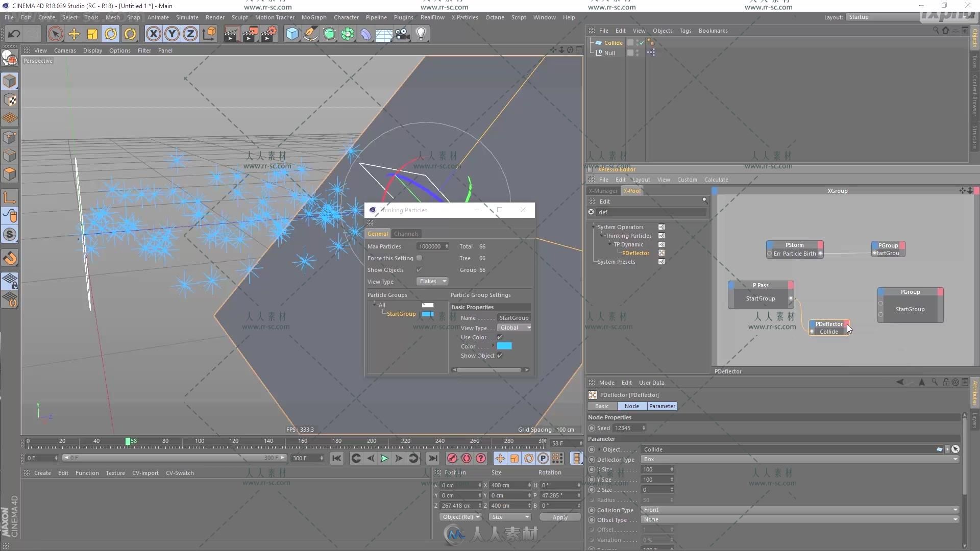Screen dimensions: 980x551
Task: Go to end of timeline
Action: pos(433,458)
